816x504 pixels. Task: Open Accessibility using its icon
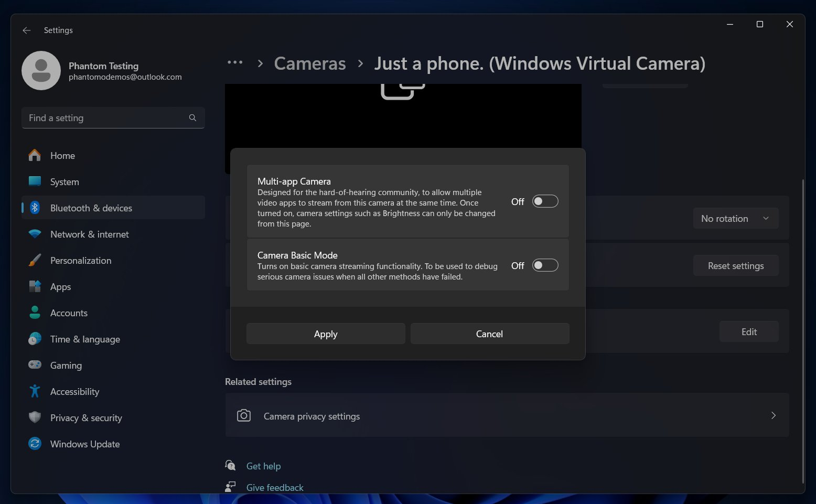(34, 391)
